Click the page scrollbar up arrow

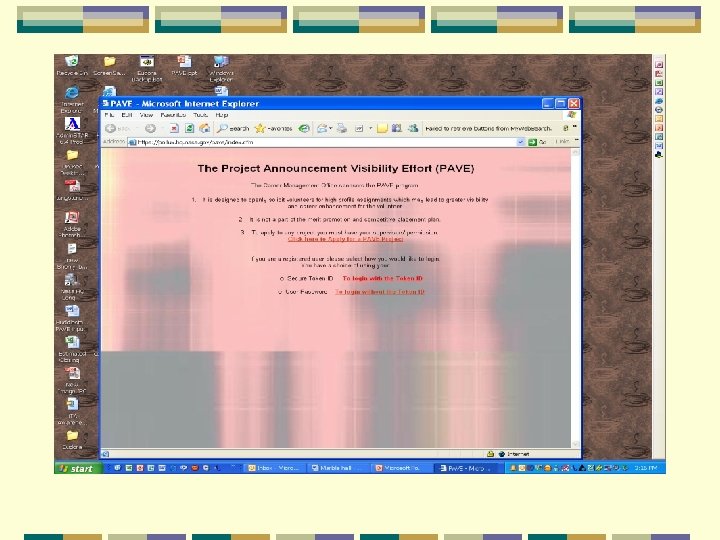pyautogui.click(x=576, y=152)
